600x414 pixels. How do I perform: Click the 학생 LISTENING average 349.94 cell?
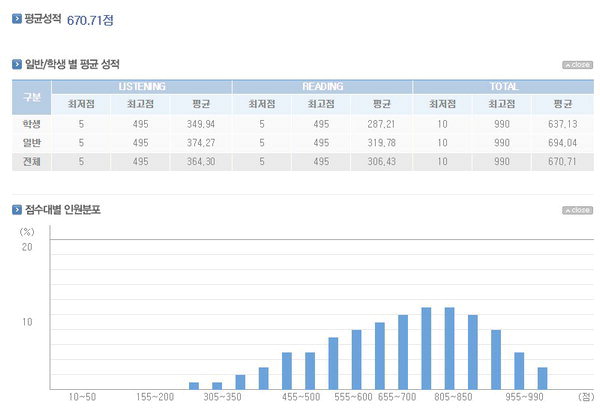(x=201, y=124)
